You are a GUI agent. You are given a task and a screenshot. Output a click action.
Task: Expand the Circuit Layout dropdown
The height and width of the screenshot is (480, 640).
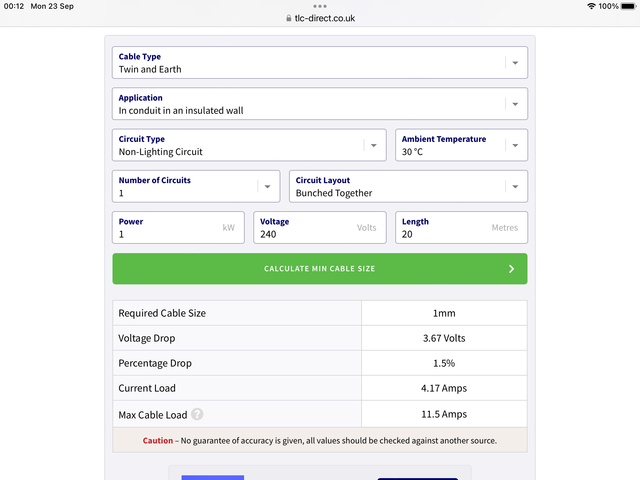(x=408, y=187)
